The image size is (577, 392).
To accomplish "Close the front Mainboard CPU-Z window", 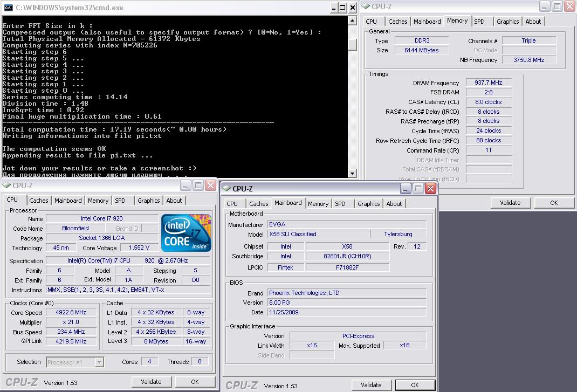I will click(x=430, y=189).
